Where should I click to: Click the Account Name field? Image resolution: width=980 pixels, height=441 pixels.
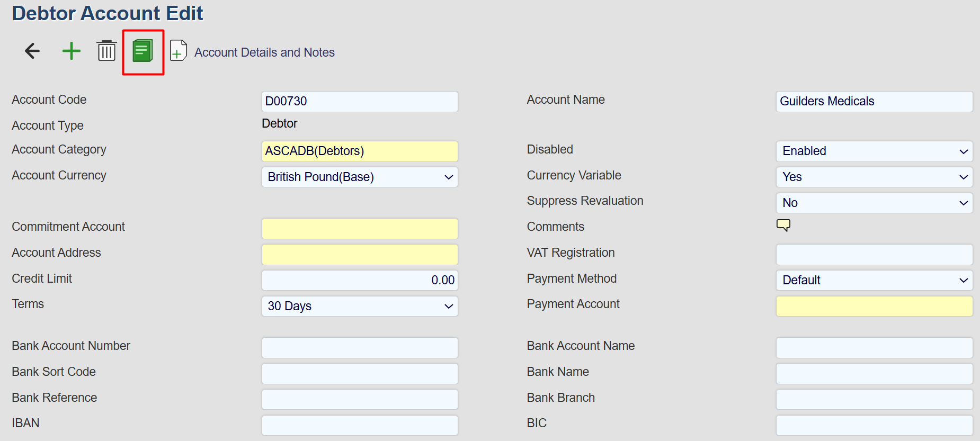click(874, 101)
